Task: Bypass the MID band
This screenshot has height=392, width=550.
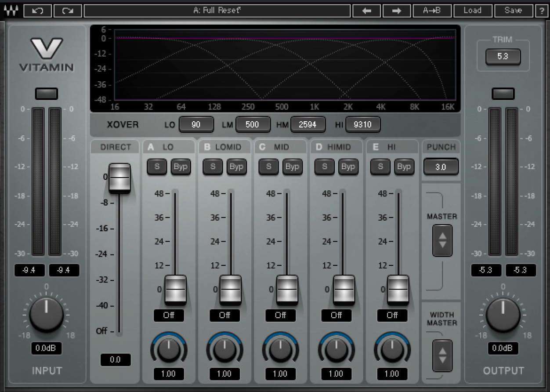Action: pos(292,167)
